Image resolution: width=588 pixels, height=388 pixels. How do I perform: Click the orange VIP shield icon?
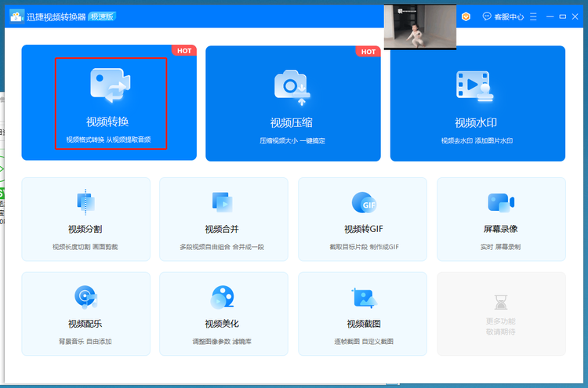(x=466, y=16)
